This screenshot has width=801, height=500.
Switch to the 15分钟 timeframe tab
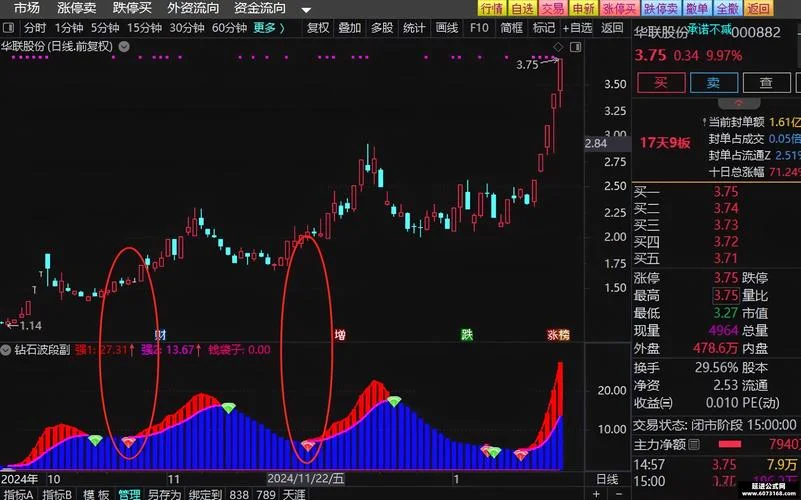[145, 28]
